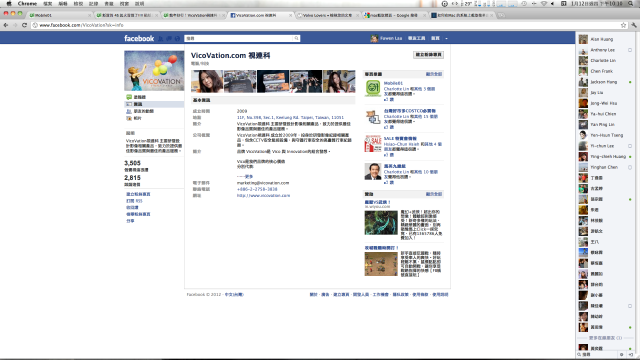Open the notifications globe icon
Screen dimensions: 640x360
[x=177, y=38]
